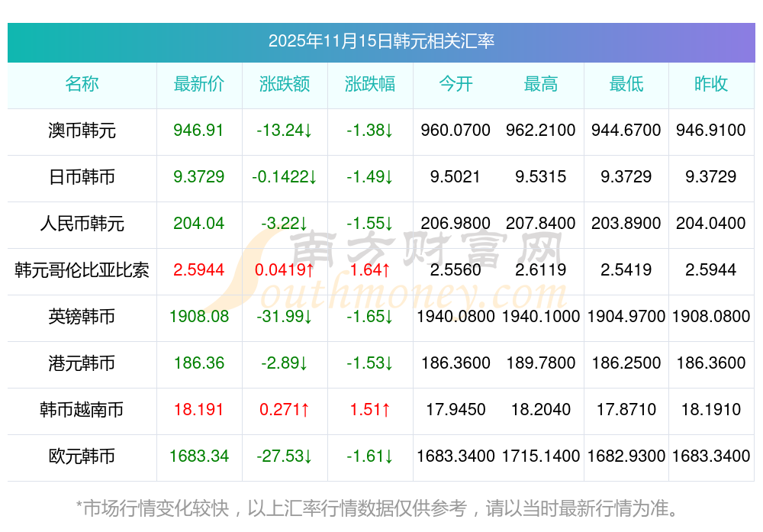Viewport: 763px width, 532px height.
Task: Click the title 2025年11月15日韩元相关汇率
Action: pyautogui.click(x=381, y=41)
